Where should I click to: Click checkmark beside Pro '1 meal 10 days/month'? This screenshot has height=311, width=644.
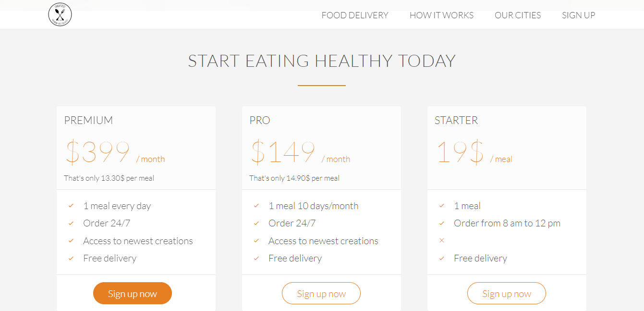click(x=256, y=206)
